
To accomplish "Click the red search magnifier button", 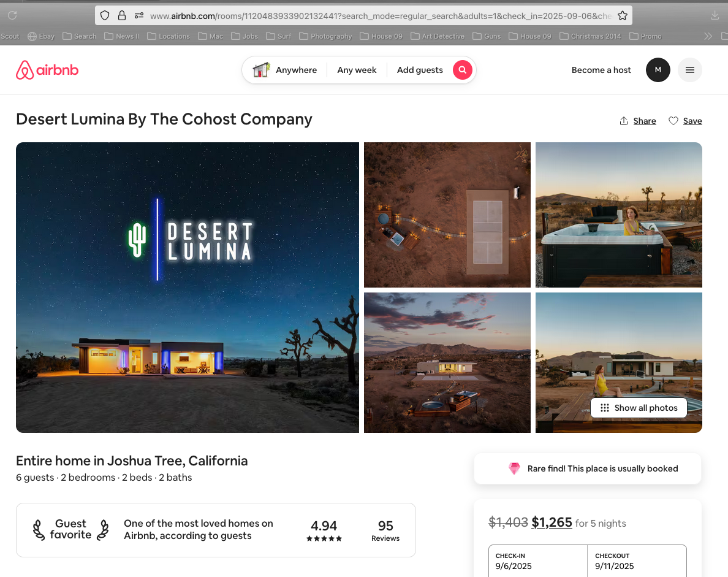I will click(463, 70).
